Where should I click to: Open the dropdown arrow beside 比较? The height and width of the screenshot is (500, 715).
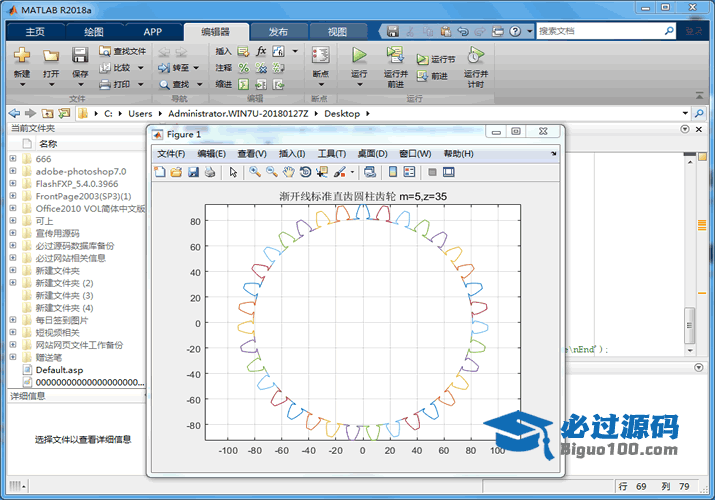(x=141, y=68)
